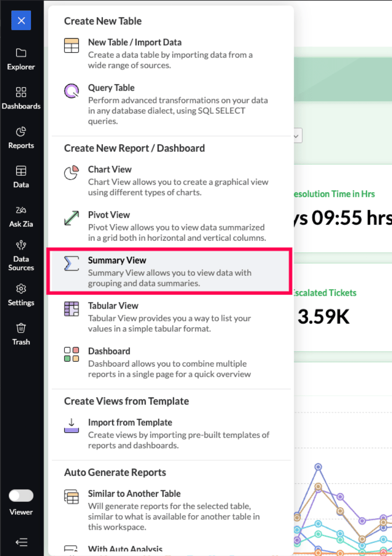
Task: Open the Explorer label in the sidebar
Action: click(x=21, y=67)
